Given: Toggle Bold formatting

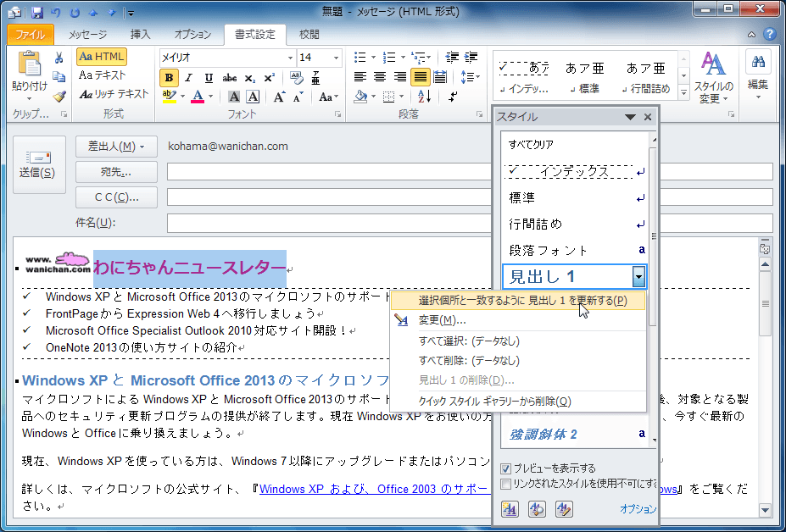Looking at the screenshot, I should coord(169,78).
